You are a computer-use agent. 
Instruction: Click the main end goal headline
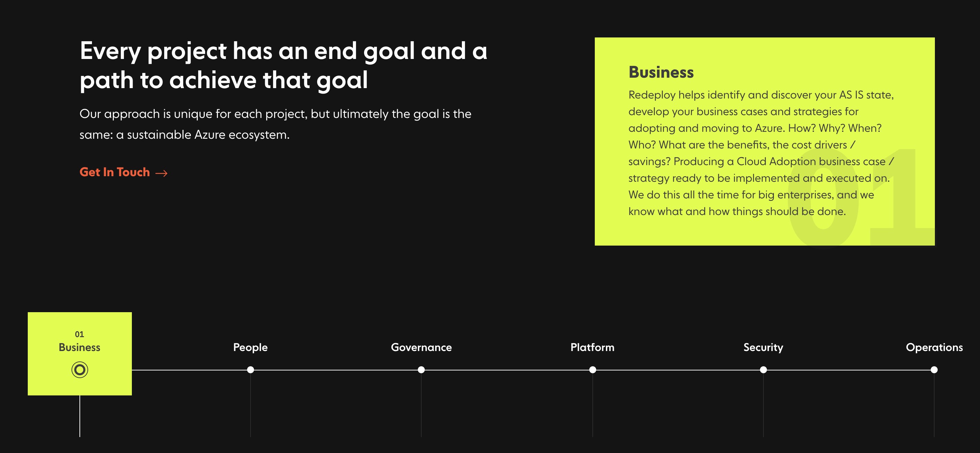pyautogui.click(x=283, y=66)
